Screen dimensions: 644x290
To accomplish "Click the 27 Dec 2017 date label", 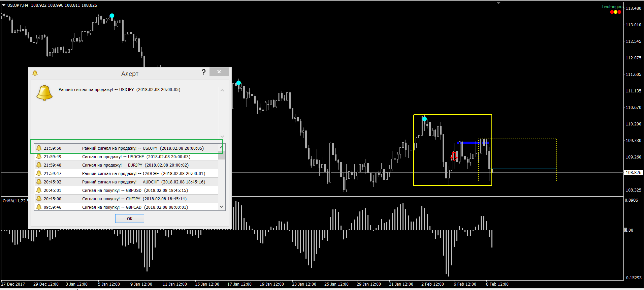I will pyautogui.click(x=13, y=284).
